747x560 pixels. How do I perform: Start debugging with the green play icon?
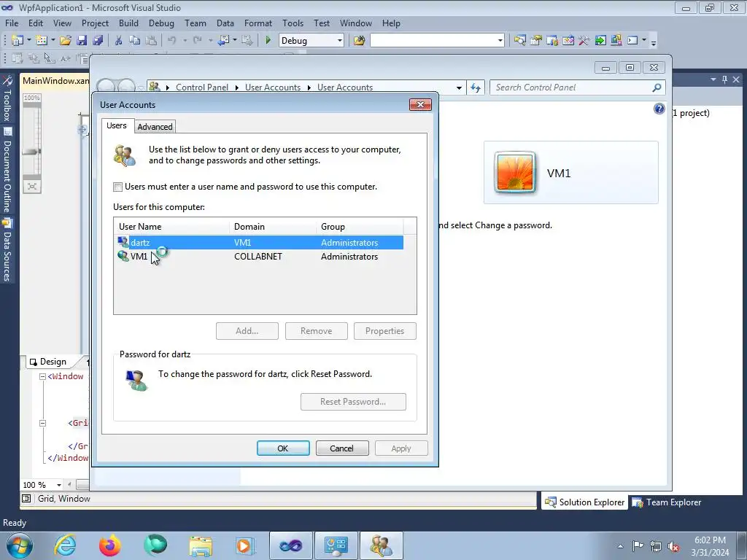pyautogui.click(x=268, y=41)
